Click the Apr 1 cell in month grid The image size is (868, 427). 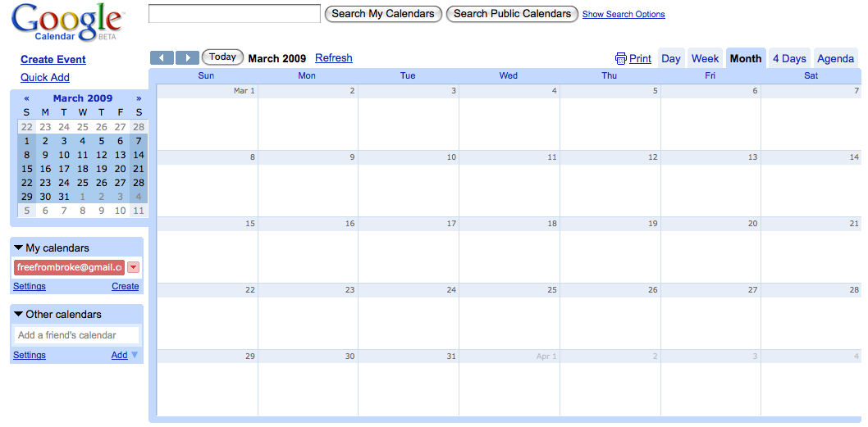(x=509, y=383)
